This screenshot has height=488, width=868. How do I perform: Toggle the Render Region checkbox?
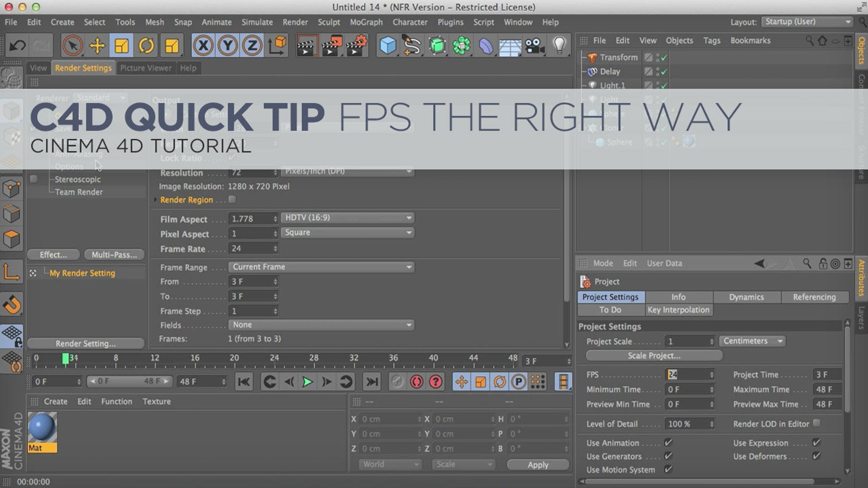coord(232,199)
